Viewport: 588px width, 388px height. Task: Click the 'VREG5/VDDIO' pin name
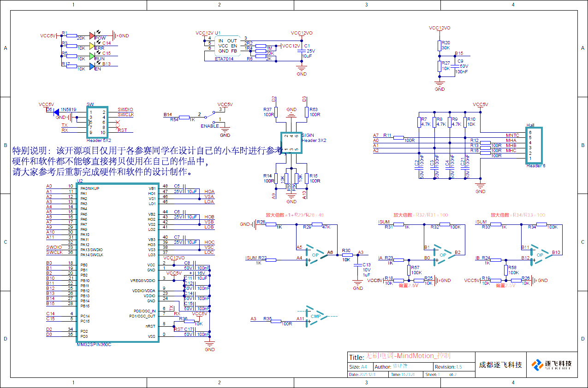(x=143, y=281)
